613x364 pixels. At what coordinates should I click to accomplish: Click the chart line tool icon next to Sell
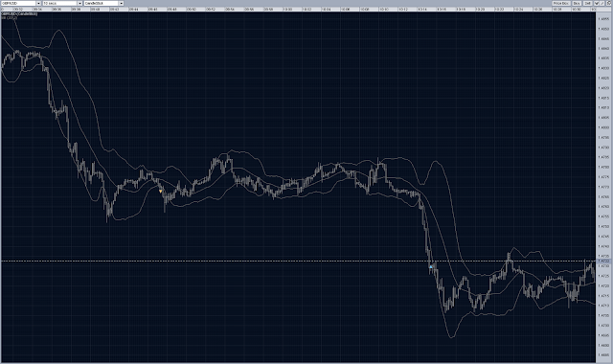597,3
